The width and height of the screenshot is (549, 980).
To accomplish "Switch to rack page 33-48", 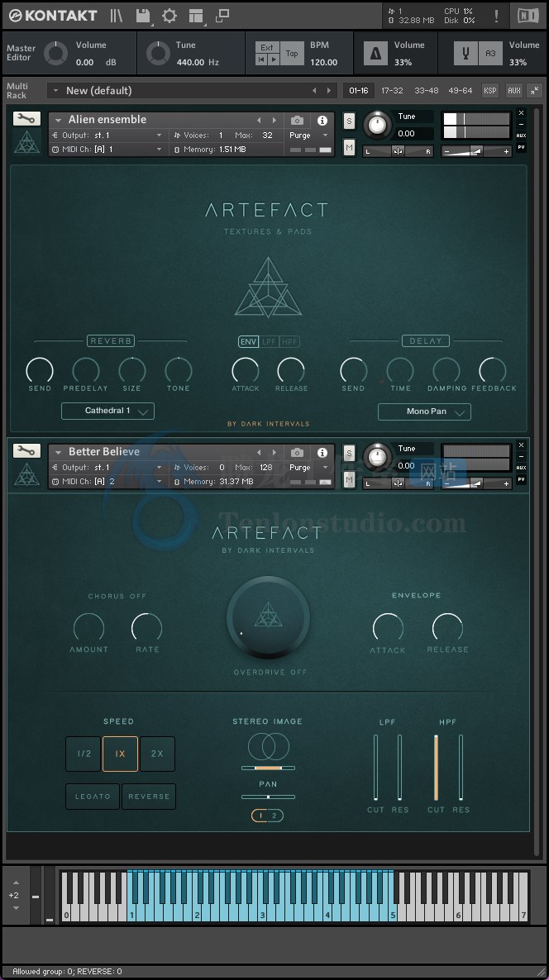I will (x=426, y=91).
